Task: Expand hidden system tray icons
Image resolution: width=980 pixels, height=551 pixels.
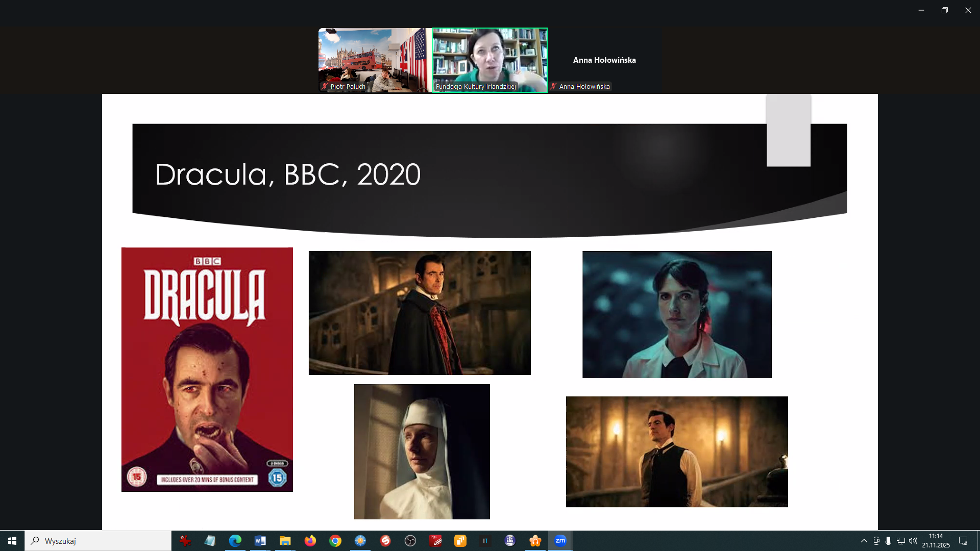Action: pos(864,541)
